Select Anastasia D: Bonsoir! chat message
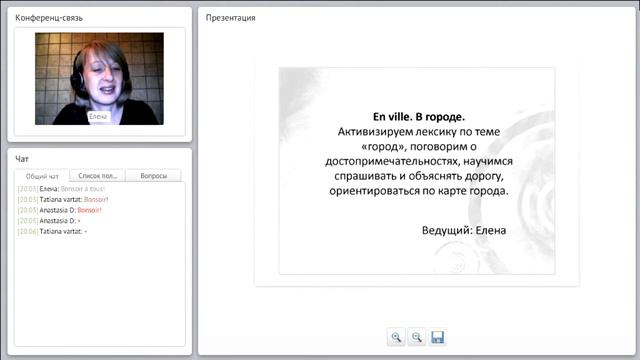Viewport: 640px width, 360px height. (x=60, y=210)
